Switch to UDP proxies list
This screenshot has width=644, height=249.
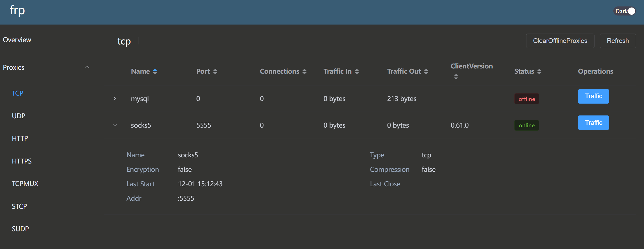tap(19, 116)
